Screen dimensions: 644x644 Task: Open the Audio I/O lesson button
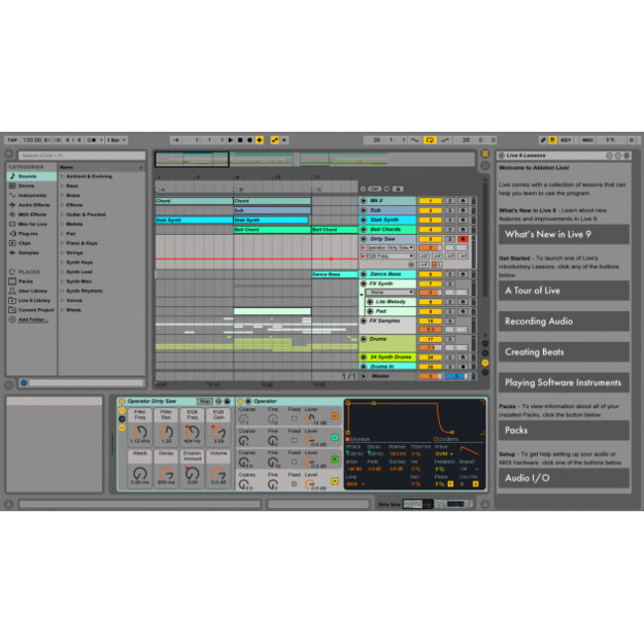click(x=564, y=479)
